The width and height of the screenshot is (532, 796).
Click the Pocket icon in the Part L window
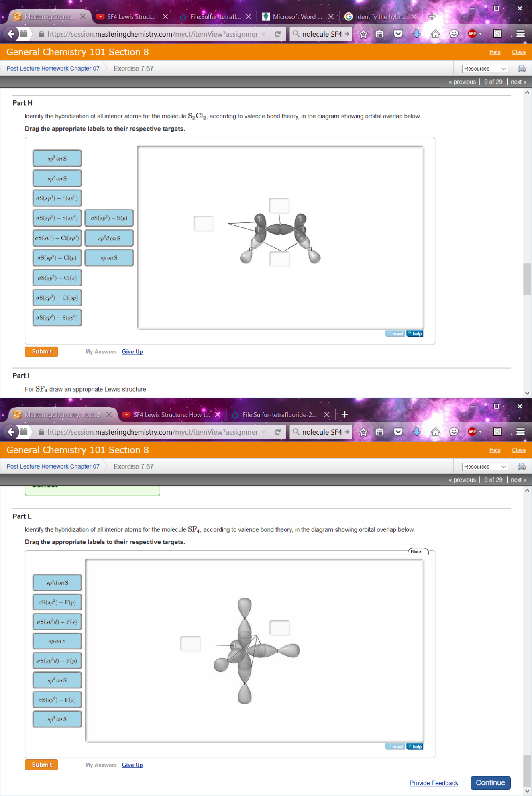point(398,432)
